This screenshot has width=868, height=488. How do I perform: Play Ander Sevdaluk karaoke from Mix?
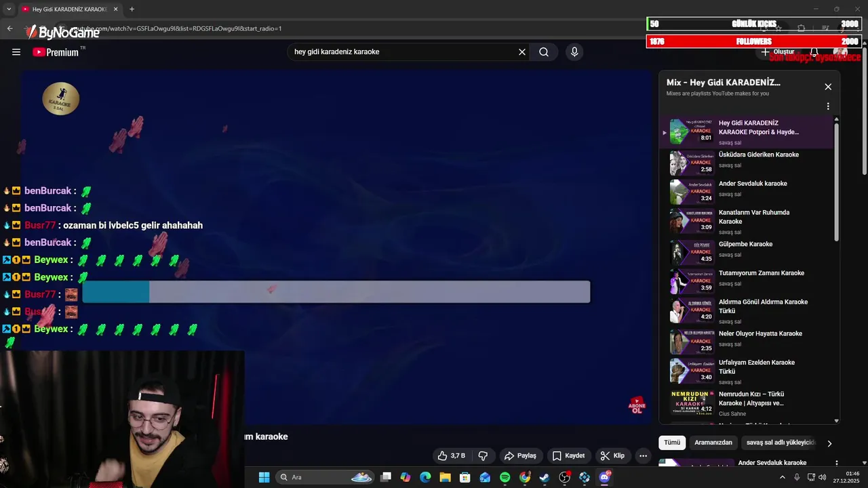tap(746, 192)
